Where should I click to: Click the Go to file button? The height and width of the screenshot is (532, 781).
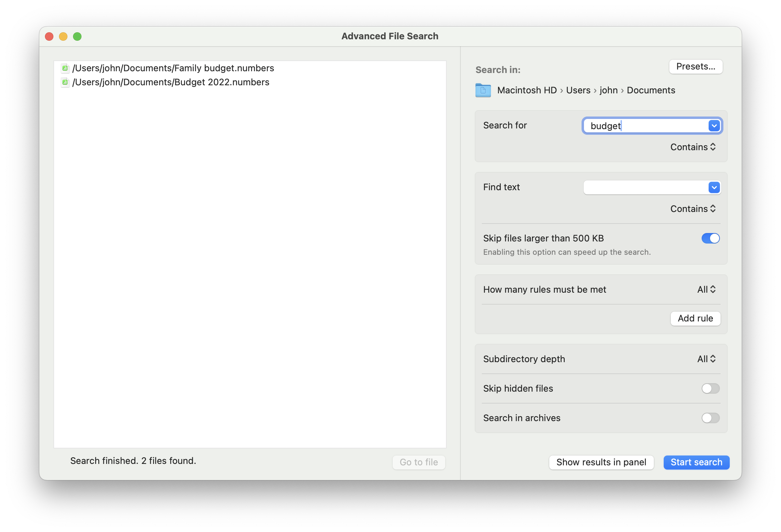point(419,462)
